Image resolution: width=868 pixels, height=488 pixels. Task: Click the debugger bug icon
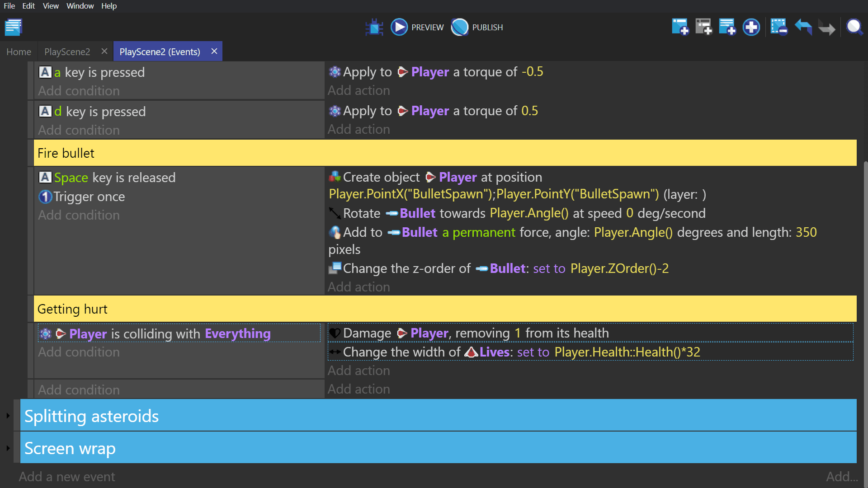tap(374, 27)
